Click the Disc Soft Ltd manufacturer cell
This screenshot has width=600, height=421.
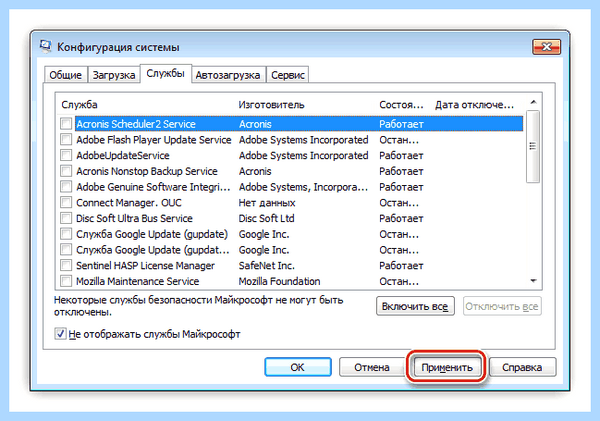click(266, 218)
